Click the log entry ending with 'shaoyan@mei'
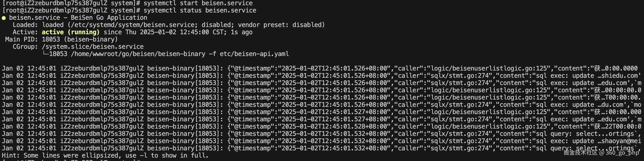644x161 pixels. pyautogui.click(x=322, y=141)
